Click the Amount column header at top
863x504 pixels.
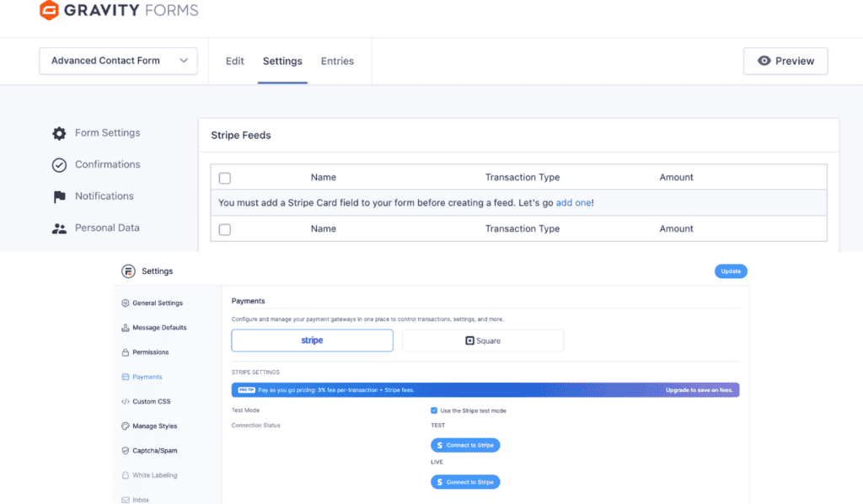click(677, 177)
